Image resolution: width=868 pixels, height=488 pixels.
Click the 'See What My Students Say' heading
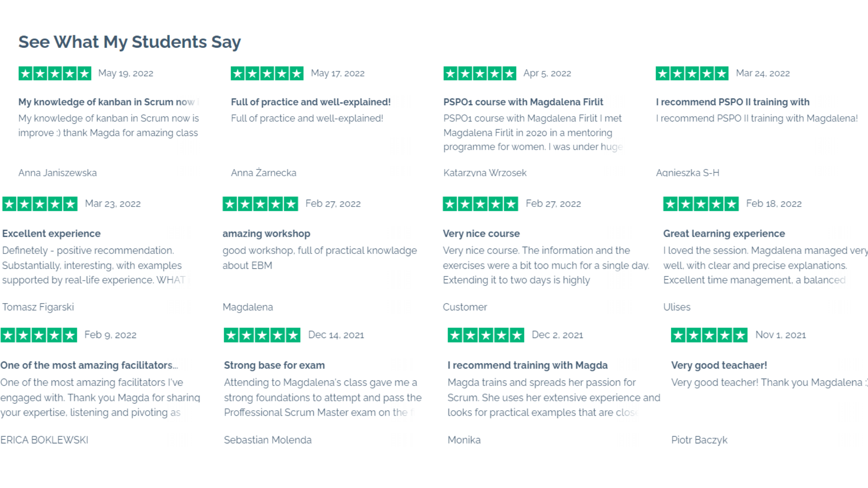point(129,42)
